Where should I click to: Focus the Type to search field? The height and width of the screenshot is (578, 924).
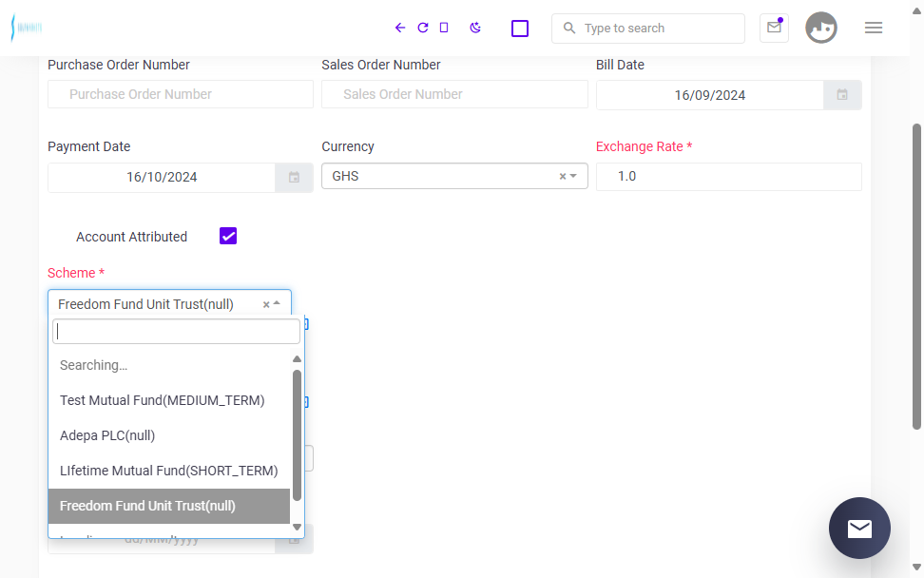tap(648, 29)
